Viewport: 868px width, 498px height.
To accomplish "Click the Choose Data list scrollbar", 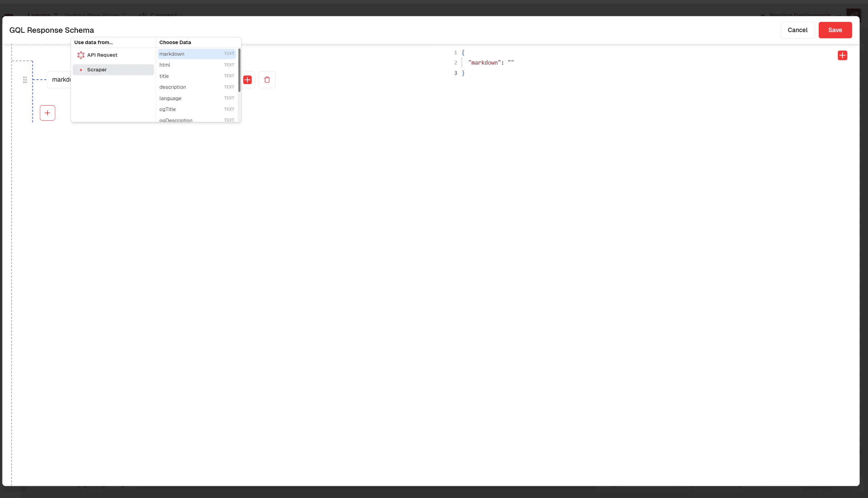I will (x=239, y=70).
